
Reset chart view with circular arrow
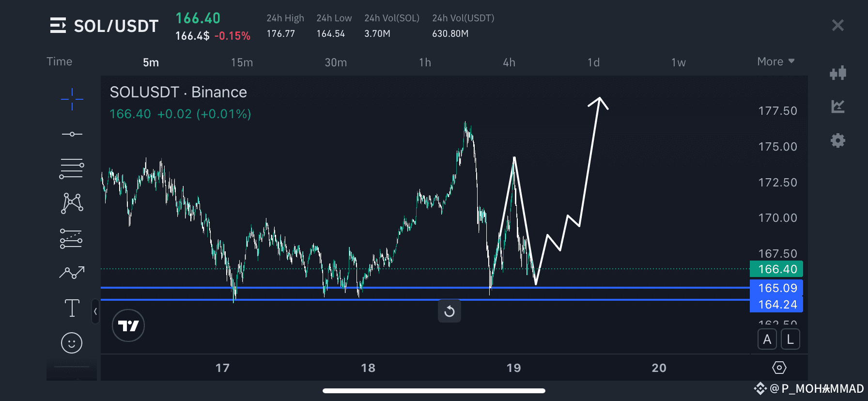tap(449, 311)
